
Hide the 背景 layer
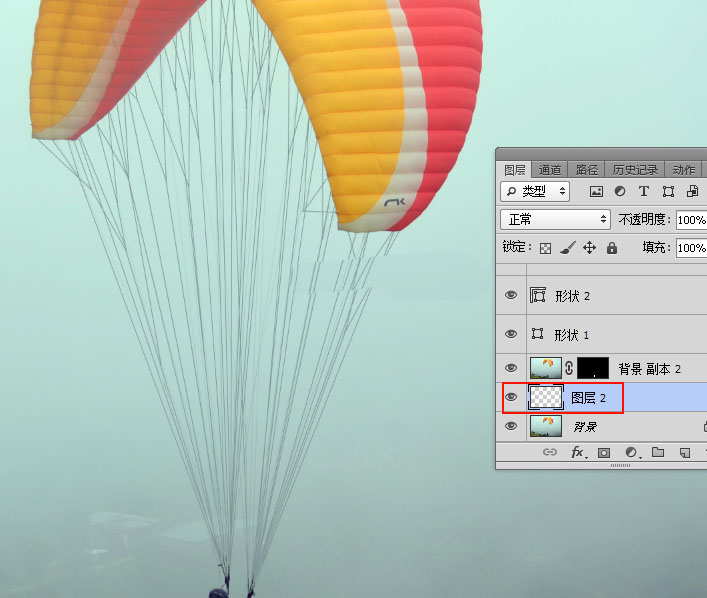(x=511, y=426)
